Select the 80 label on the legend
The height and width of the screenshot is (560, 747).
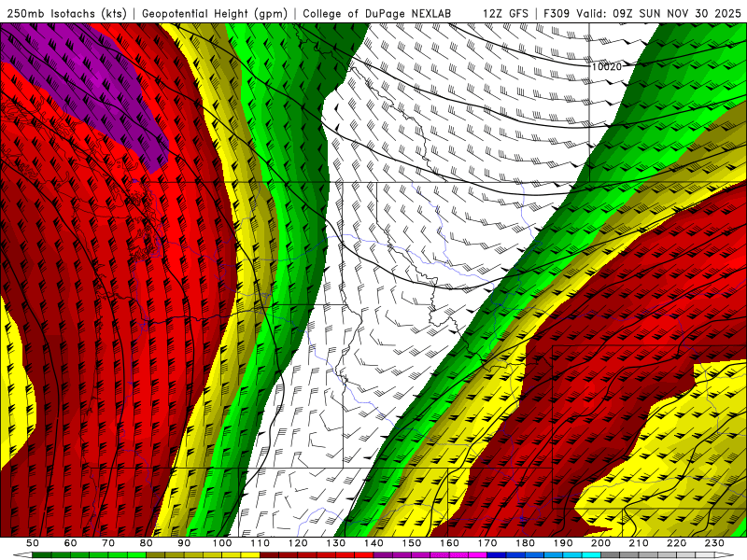coord(147,543)
